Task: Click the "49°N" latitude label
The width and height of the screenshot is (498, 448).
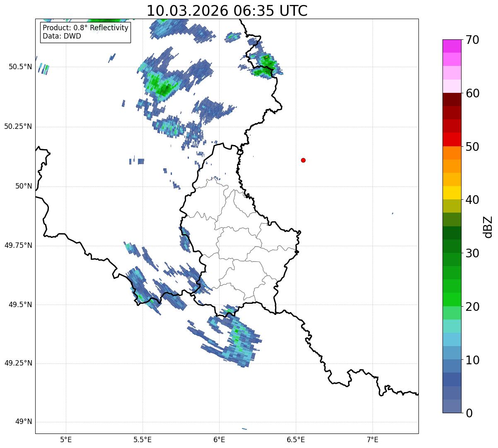Action: coord(24,422)
